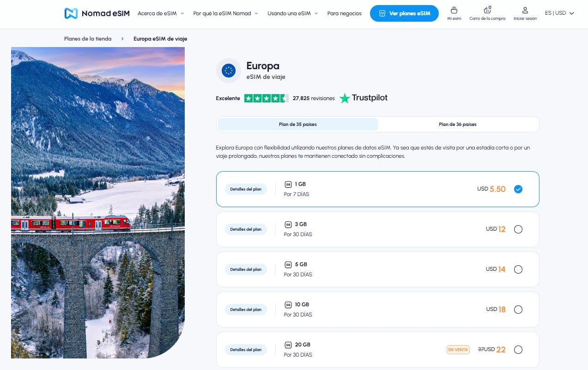The width and height of the screenshot is (588, 370).
Task: Expand the Acerca de eSIM menu
Action: pos(161,13)
